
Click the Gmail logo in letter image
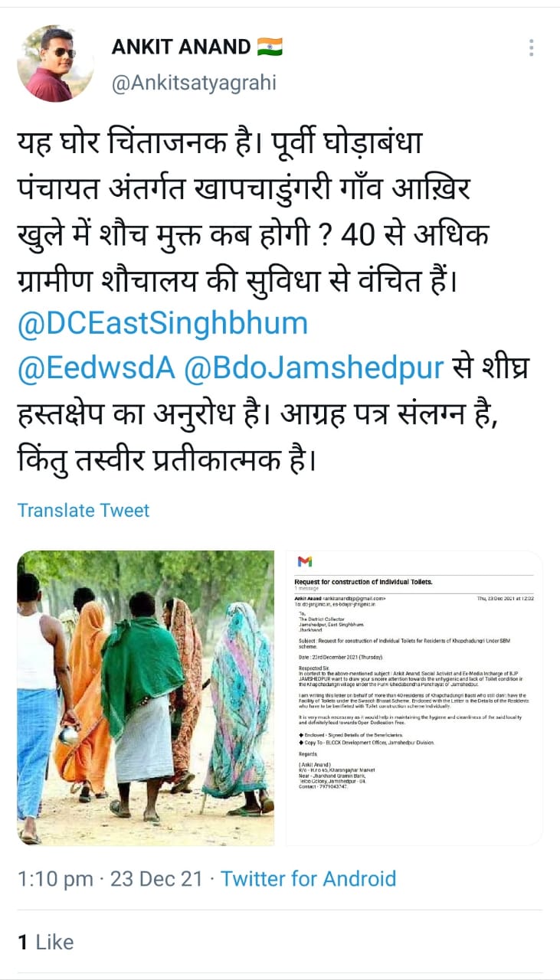click(x=304, y=562)
